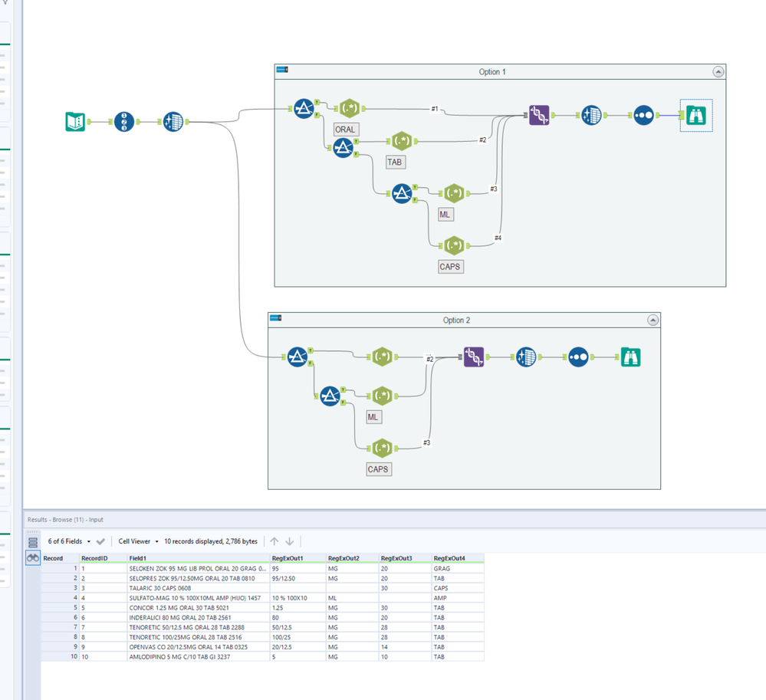This screenshot has height=700, width=766.
Task: Click the Option 1 container title
Action: click(492, 72)
